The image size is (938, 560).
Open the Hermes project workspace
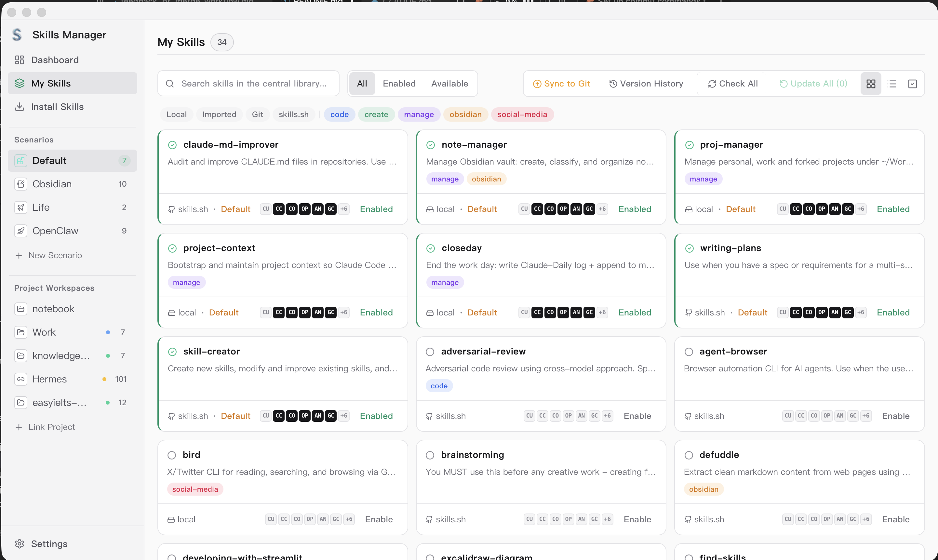pyautogui.click(x=49, y=379)
